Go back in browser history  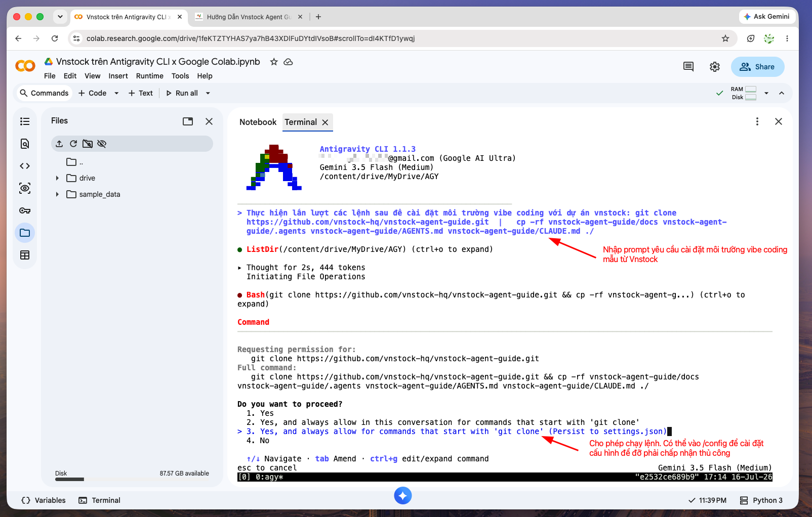click(18, 38)
